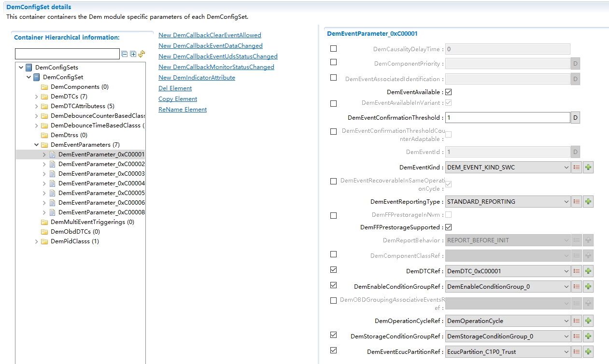Click the New DemIndicatorAttribute link
The height and width of the screenshot is (364, 609).
pyautogui.click(x=197, y=77)
